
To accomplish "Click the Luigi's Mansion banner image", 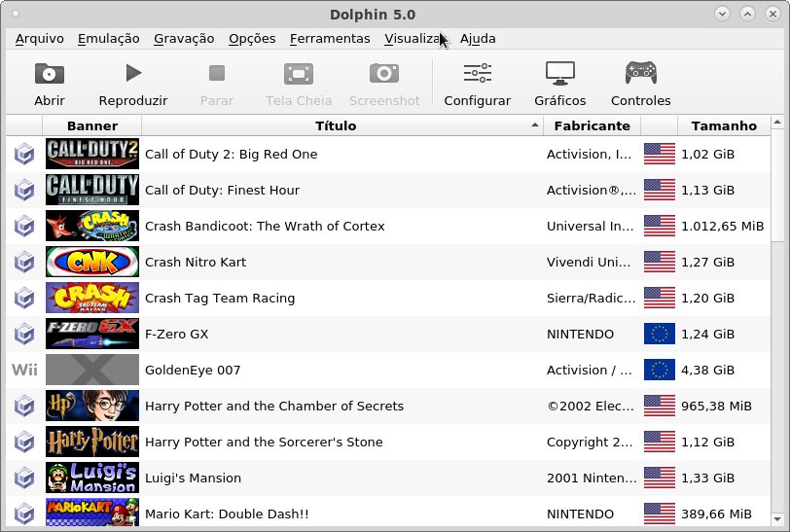I will click(x=92, y=478).
